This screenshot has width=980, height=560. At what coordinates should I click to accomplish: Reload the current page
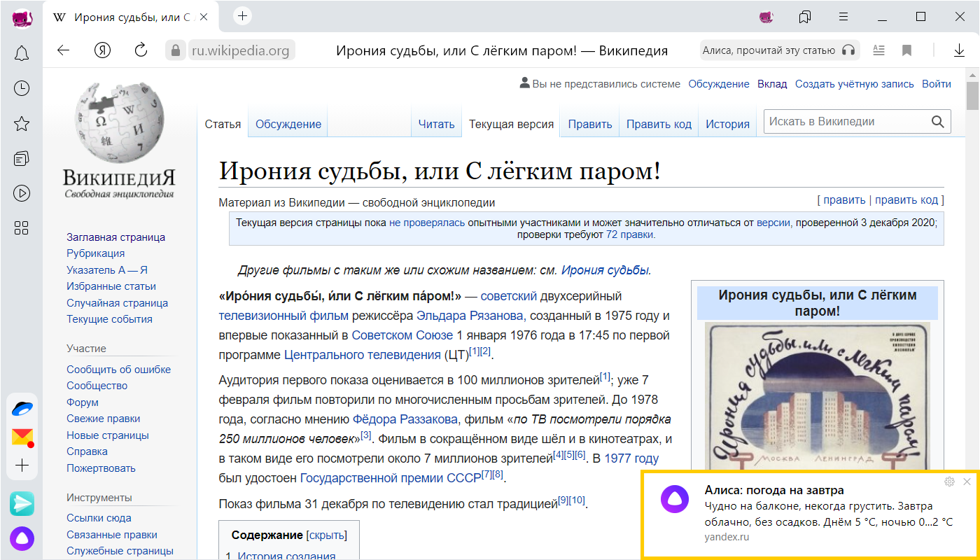point(141,50)
